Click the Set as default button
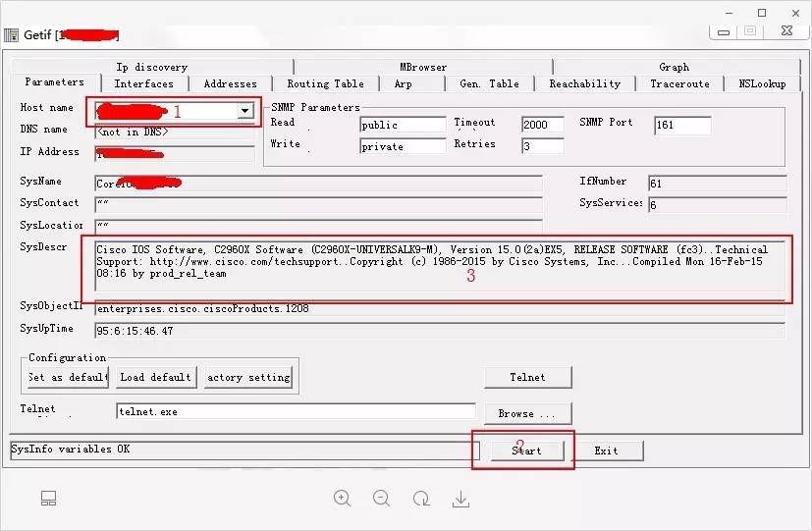This screenshot has width=812, height=531. click(x=68, y=377)
